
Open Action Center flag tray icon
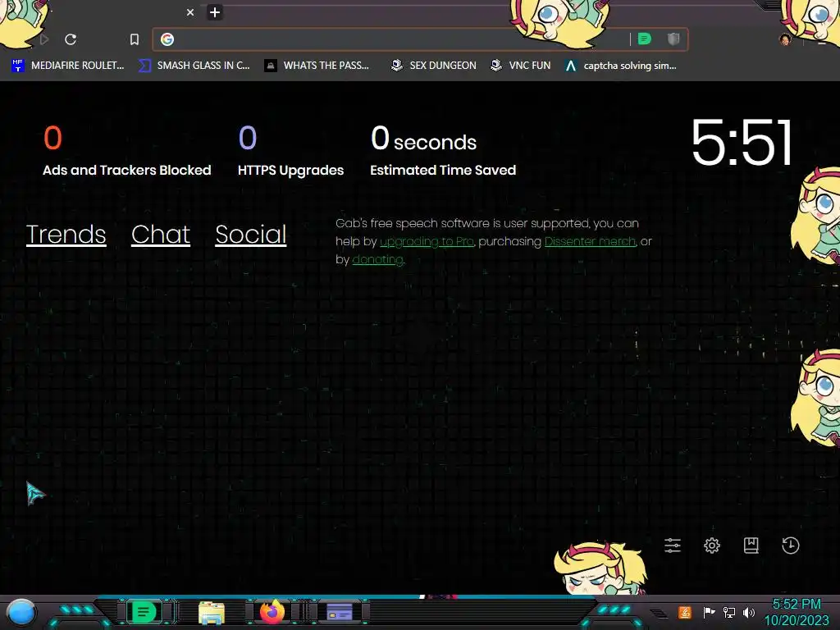tap(709, 612)
